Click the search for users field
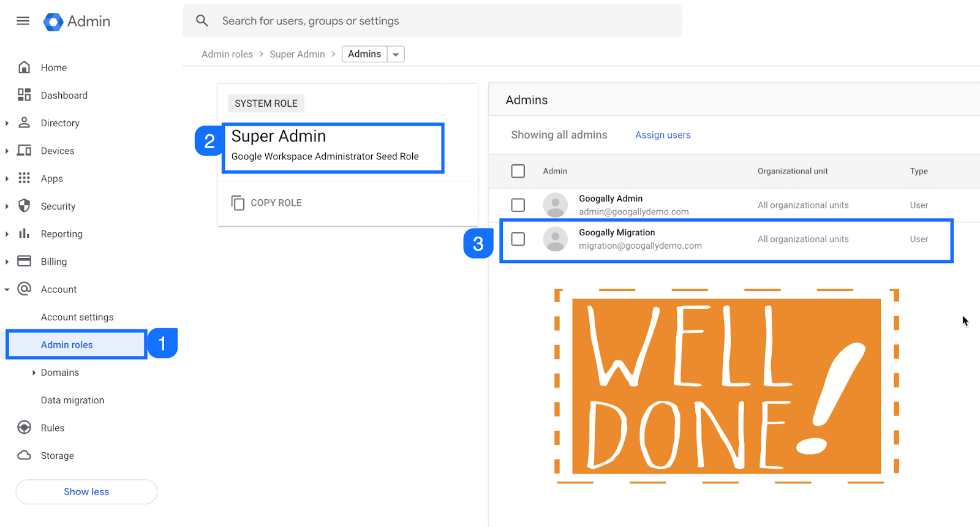This screenshot has width=980, height=527. 432,21
